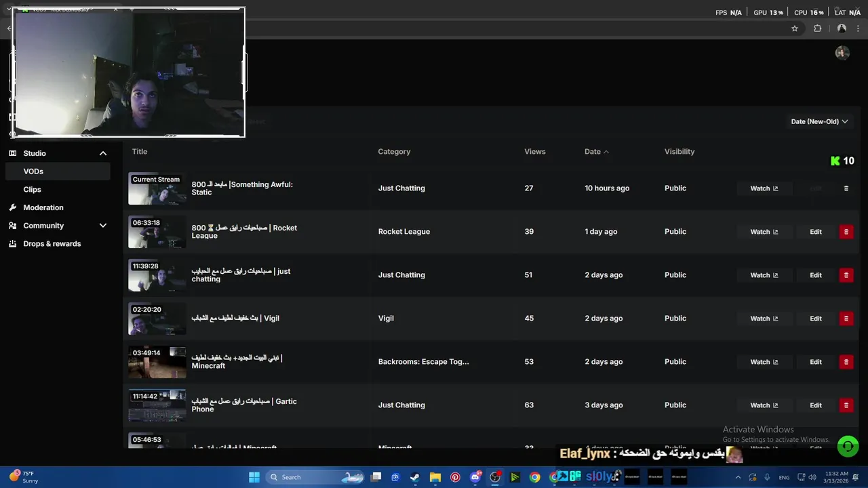The image size is (868, 488).
Task: Click the Drops & rewards icon in sidebar
Action: pos(12,244)
